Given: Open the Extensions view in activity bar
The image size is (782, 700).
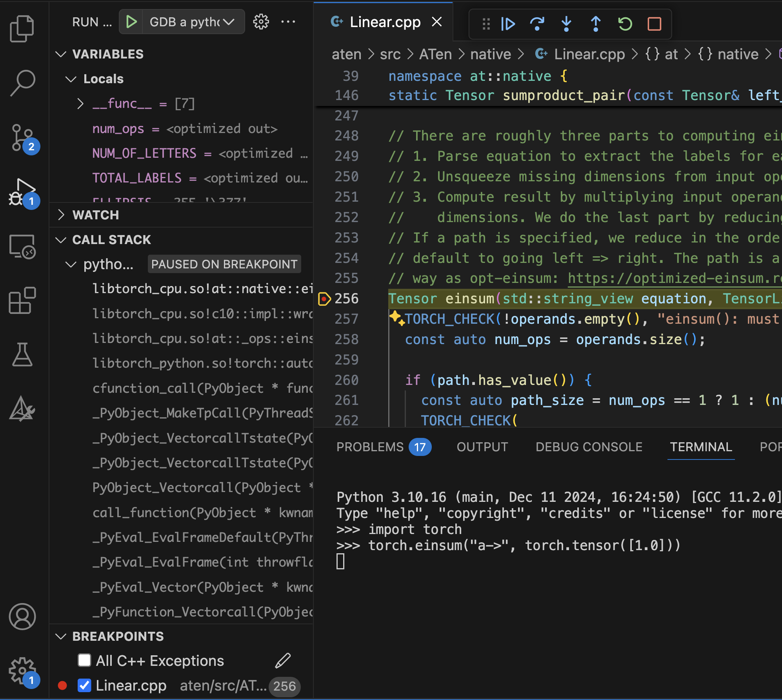Looking at the screenshot, I should [22, 301].
